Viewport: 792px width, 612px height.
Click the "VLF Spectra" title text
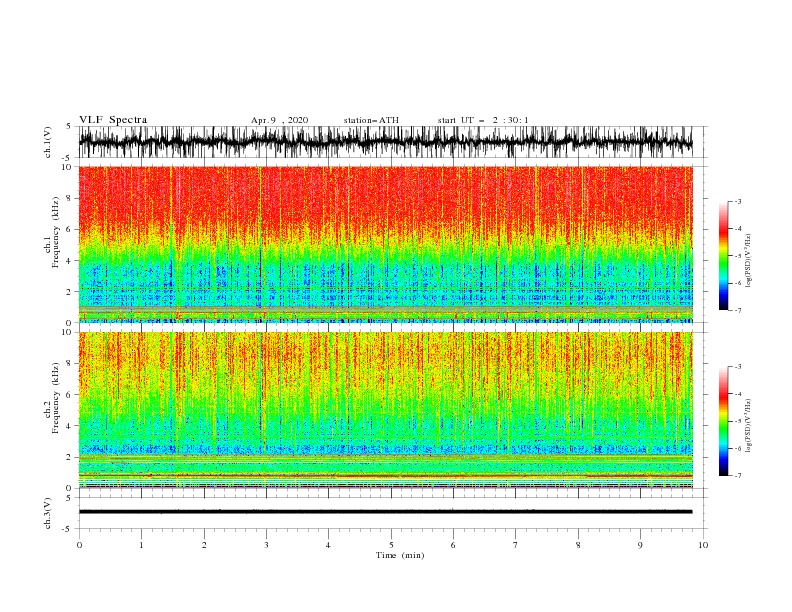[113, 120]
